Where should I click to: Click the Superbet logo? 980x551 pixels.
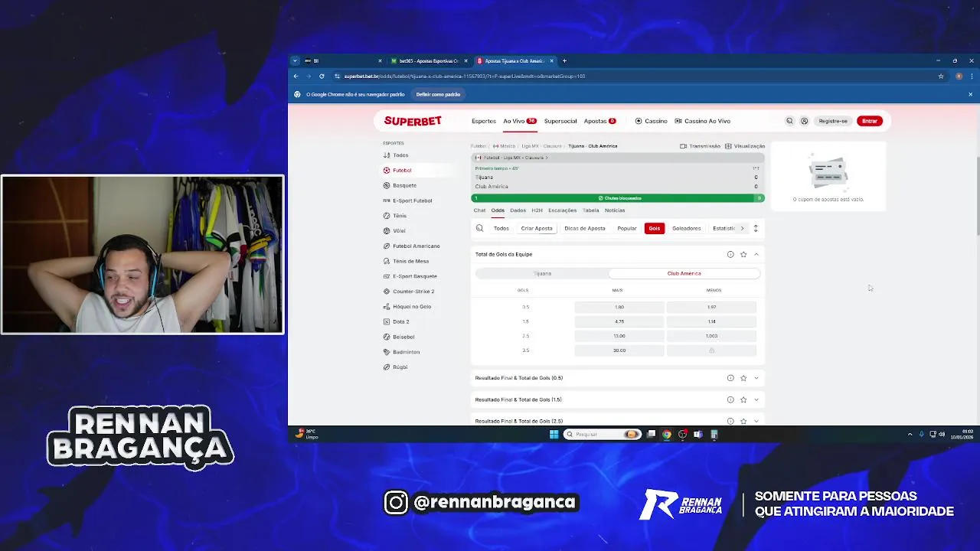click(413, 121)
